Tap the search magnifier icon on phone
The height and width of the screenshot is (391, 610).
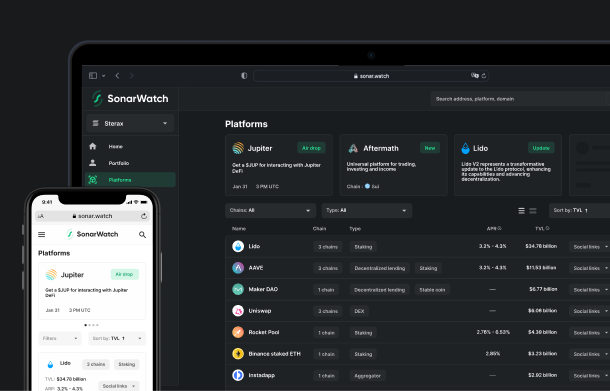tap(142, 235)
